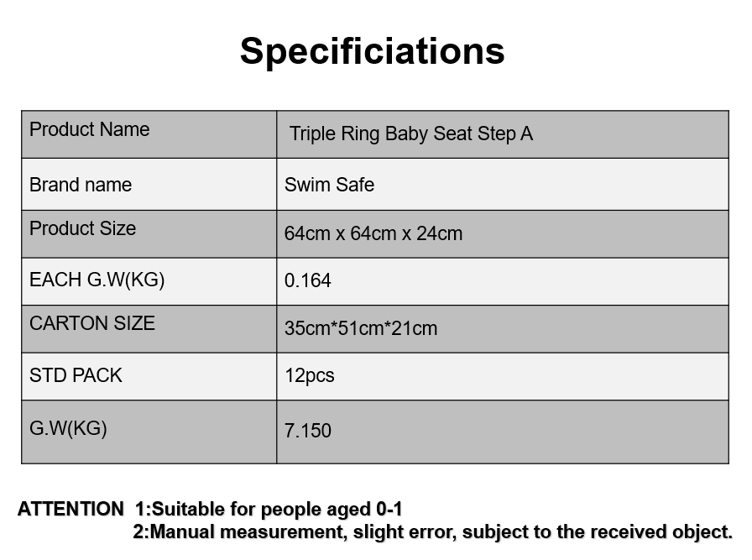Click the Specificiations heading

point(372,51)
